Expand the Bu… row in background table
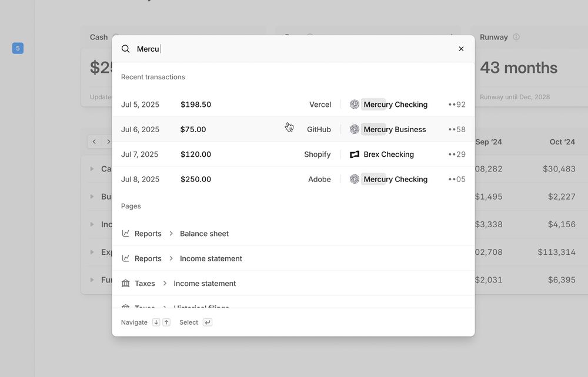 coord(92,197)
